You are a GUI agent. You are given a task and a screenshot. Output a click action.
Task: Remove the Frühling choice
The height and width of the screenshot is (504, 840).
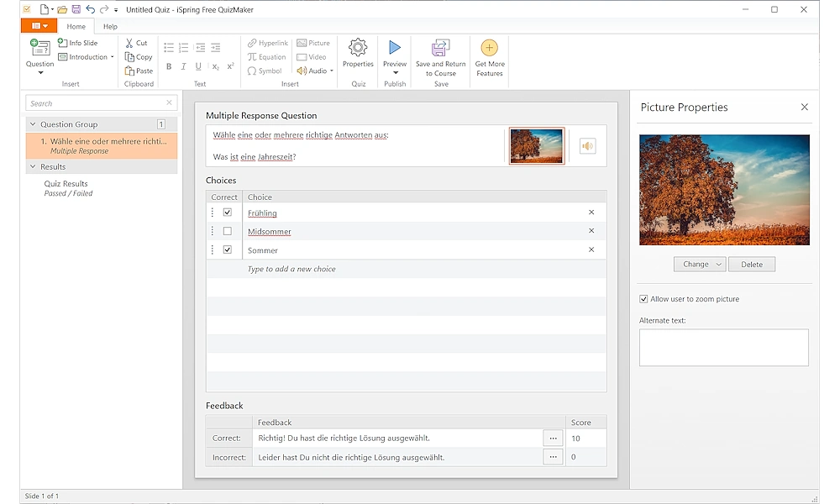[x=591, y=212]
